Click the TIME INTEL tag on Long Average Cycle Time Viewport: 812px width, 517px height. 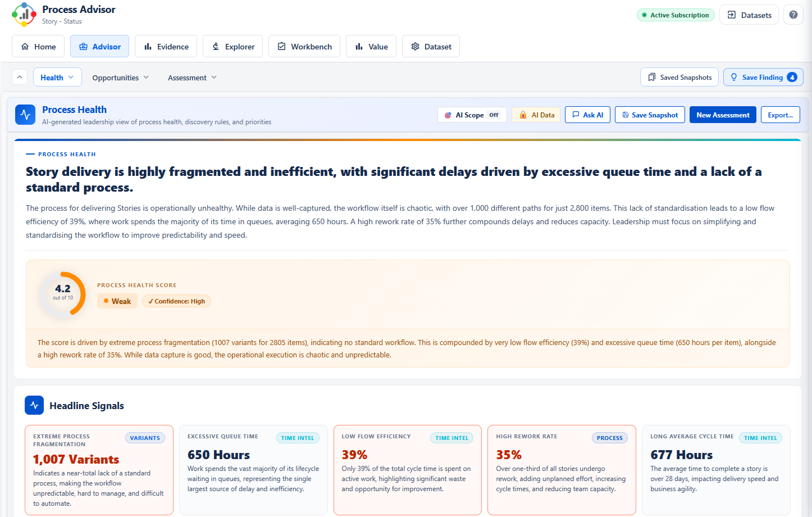760,438
